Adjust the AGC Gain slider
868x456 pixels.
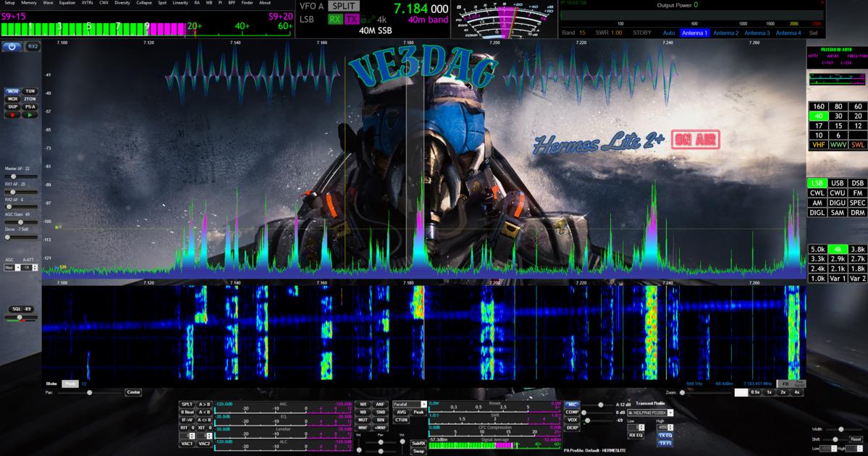[21, 222]
